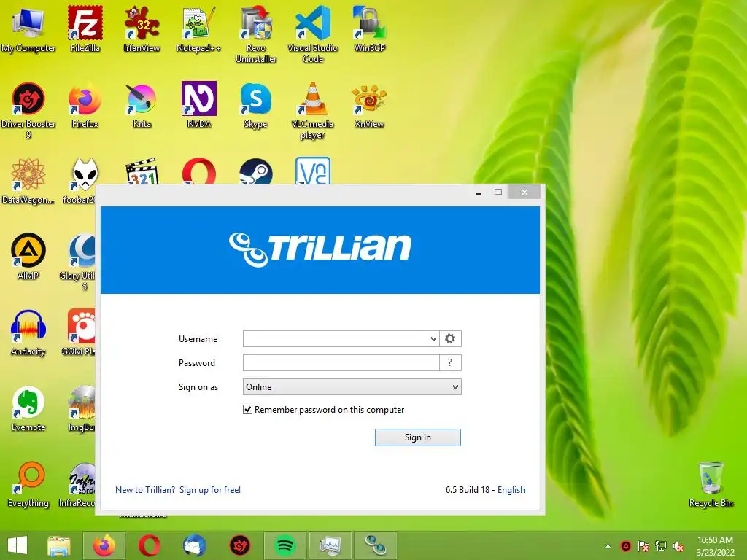747x560 pixels.
Task: Switch to the system monitor taskbar app
Action: (x=330, y=545)
